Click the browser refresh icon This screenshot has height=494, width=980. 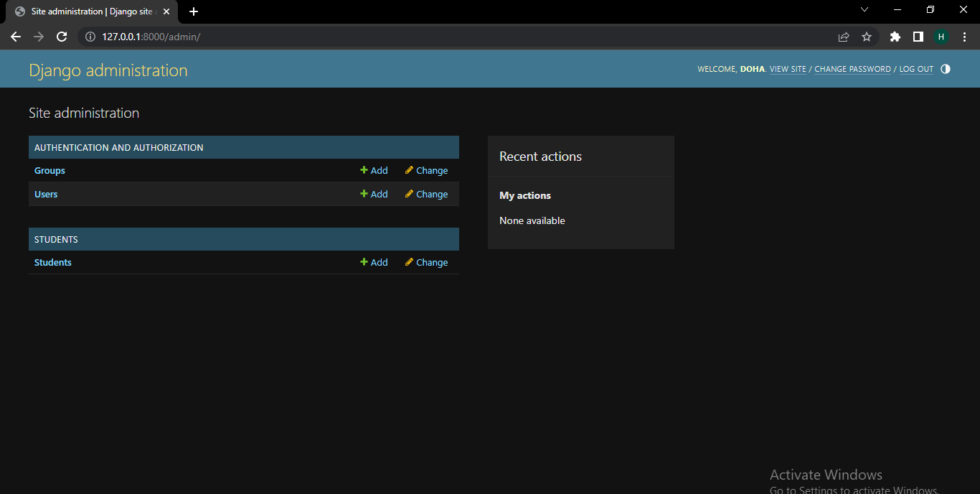(62, 37)
